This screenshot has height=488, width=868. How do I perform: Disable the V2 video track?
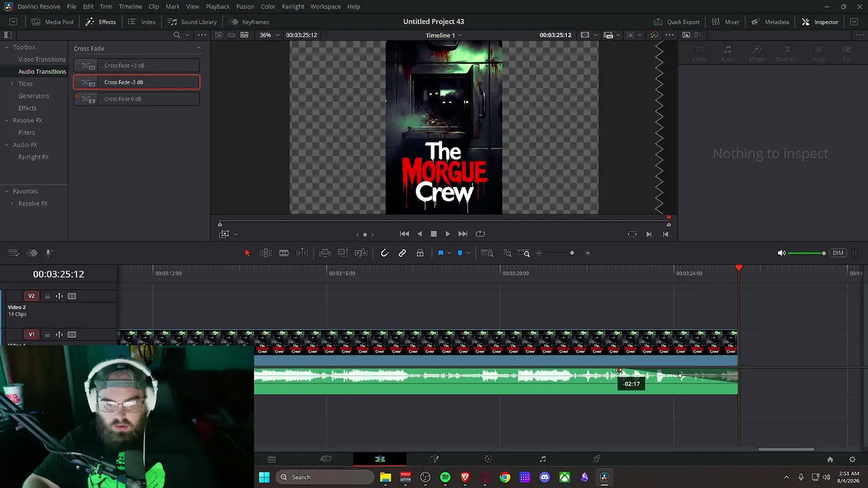72,296
